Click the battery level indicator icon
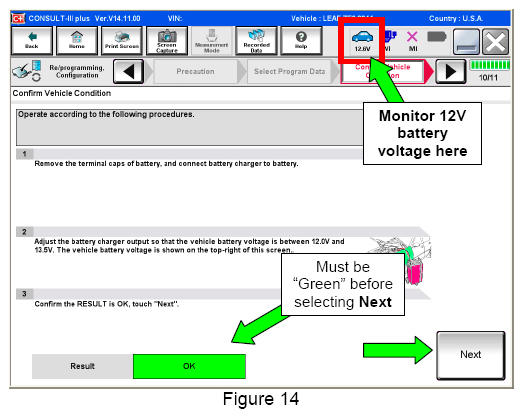The width and height of the screenshot is (523, 418). pyautogui.click(x=437, y=36)
